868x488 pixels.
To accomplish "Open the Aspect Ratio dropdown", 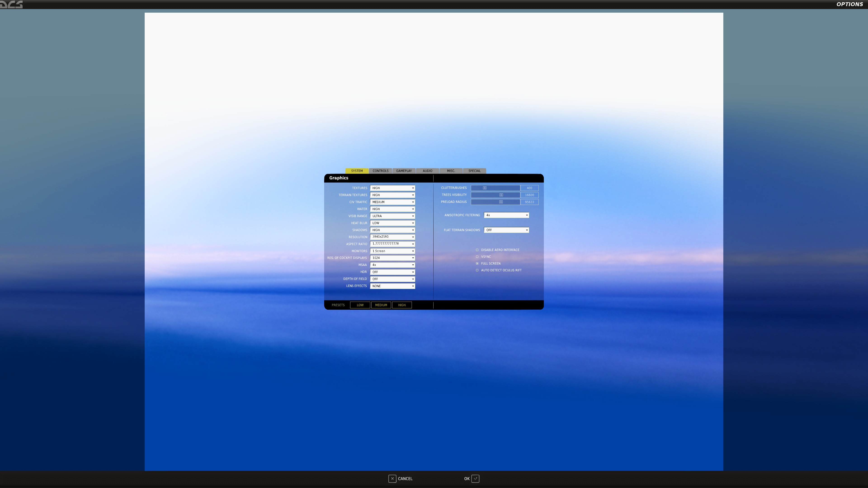I will pos(393,244).
